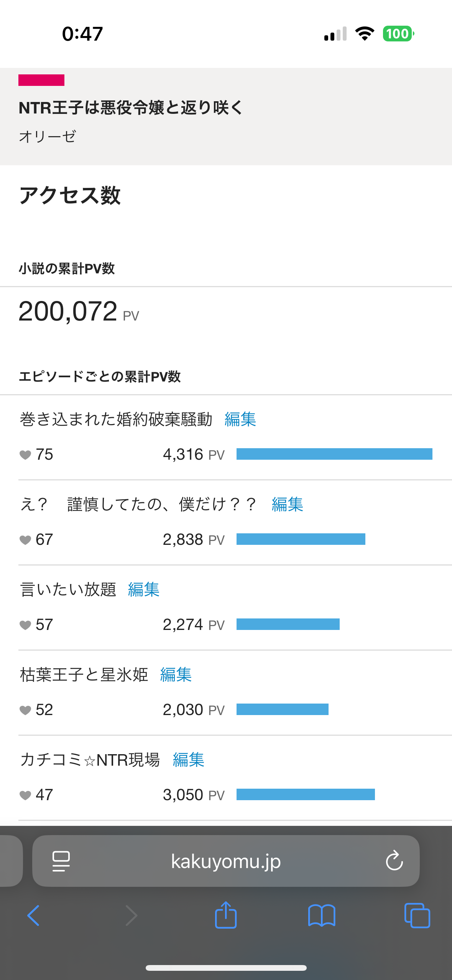The width and height of the screenshot is (452, 980).
Task: Open novel title NTR王子は悪役令嬢と返り咲く
Action: pos(130,108)
